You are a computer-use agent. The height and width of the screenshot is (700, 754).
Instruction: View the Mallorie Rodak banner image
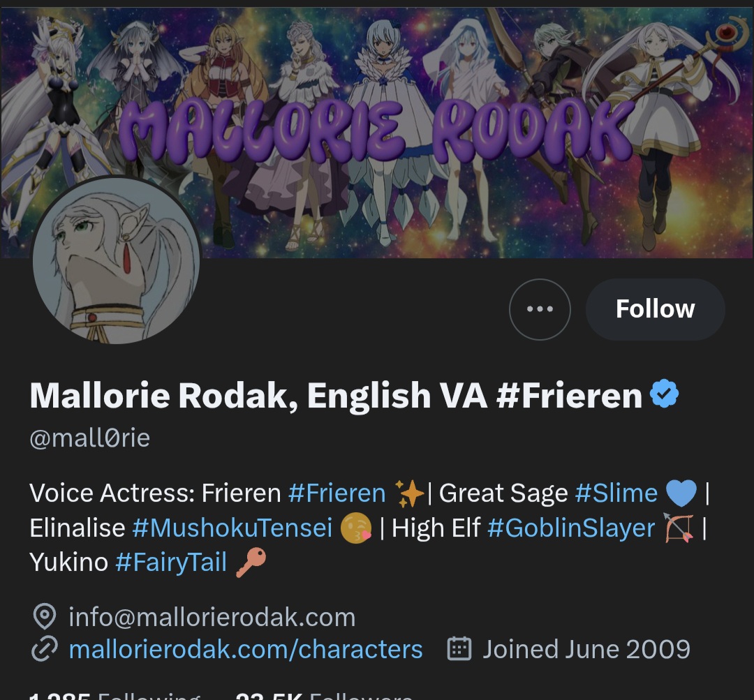point(377,132)
